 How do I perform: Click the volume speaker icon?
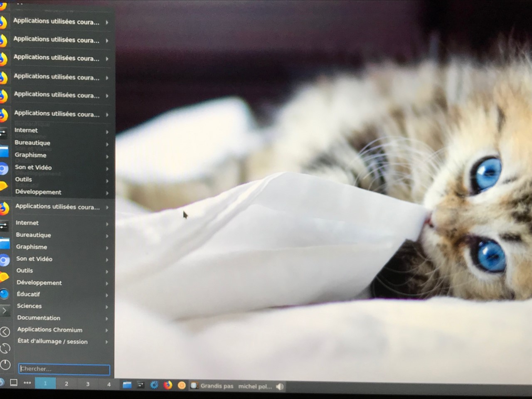pos(280,387)
